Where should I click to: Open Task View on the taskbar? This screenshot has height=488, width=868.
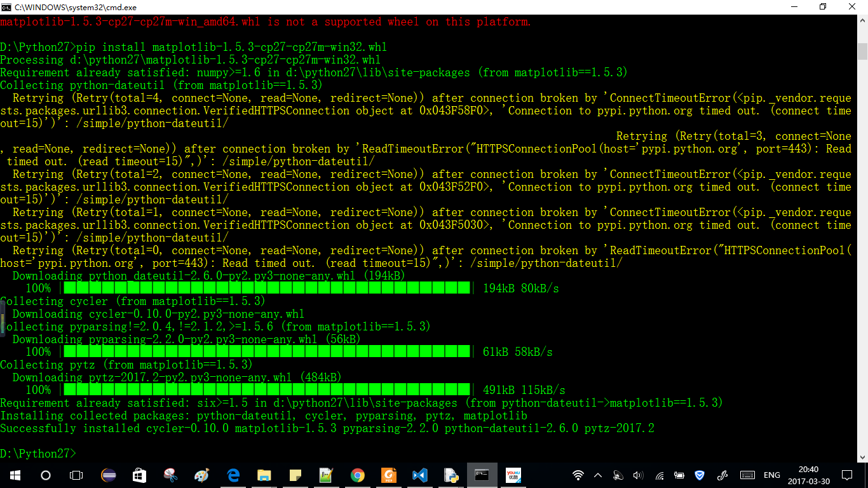pos(76,475)
